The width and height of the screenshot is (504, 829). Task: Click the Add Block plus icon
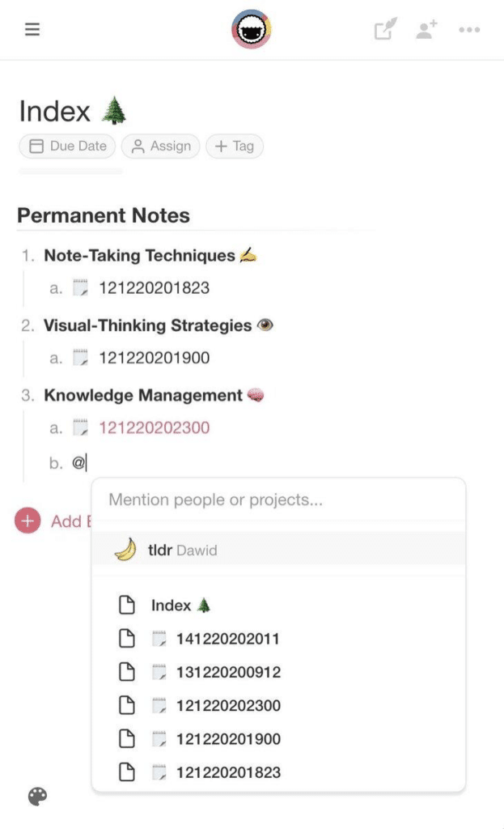pyautogui.click(x=27, y=521)
